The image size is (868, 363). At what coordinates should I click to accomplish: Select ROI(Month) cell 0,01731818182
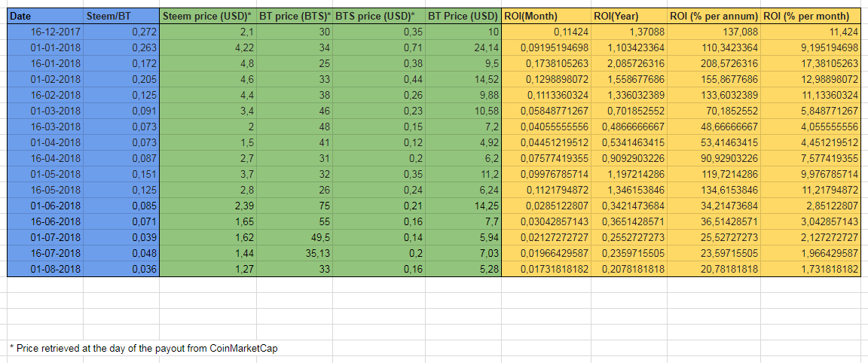tap(546, 269)
